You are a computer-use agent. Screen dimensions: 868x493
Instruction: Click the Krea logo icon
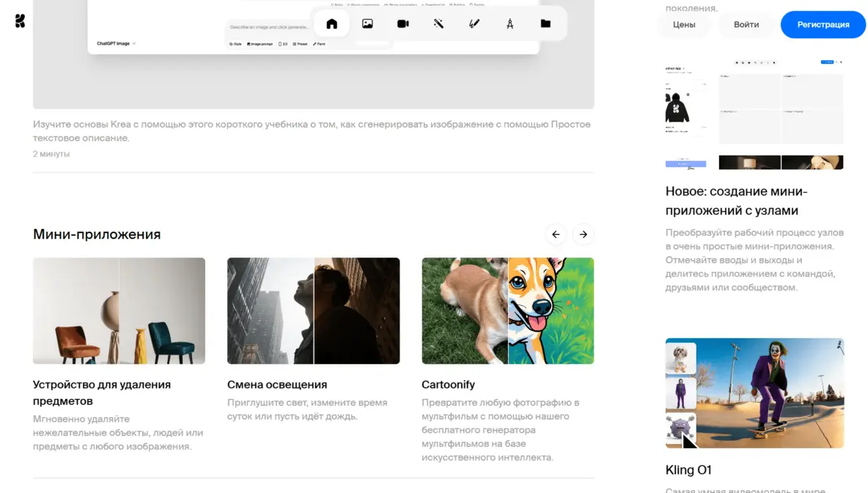coord(20,21)
